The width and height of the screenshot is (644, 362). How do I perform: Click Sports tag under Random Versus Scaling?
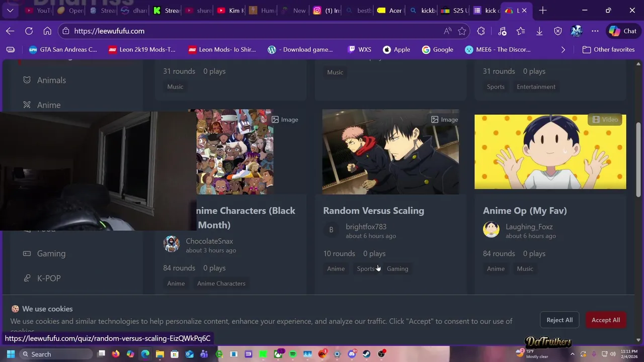(x=366, y=268)
